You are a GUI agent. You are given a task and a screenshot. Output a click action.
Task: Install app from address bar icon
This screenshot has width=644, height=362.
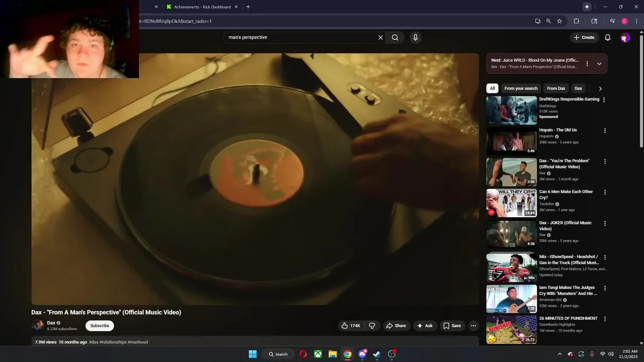pos(538,21)
